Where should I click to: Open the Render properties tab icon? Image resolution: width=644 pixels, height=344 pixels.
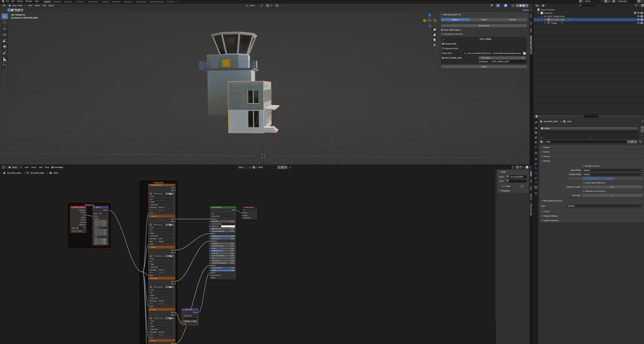point(536,128)
